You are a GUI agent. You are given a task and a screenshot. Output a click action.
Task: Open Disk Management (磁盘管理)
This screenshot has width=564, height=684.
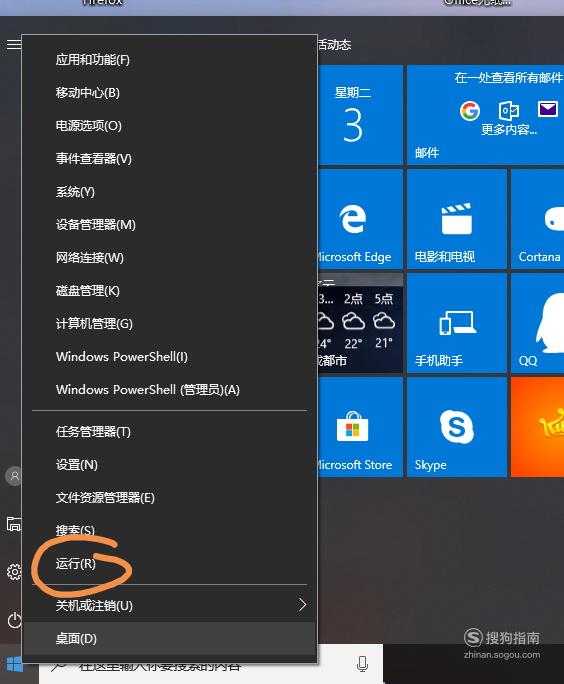pyautogui.click(x=169, y=291)
